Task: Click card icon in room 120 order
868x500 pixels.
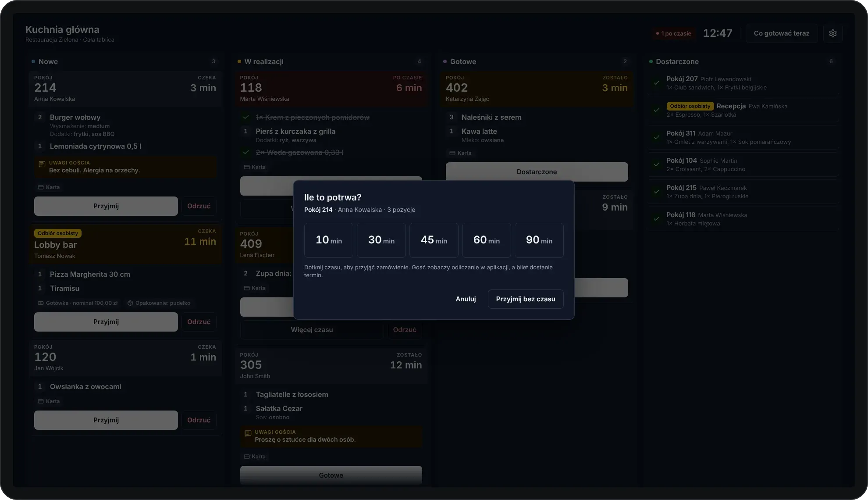Action: coord(41,401)
